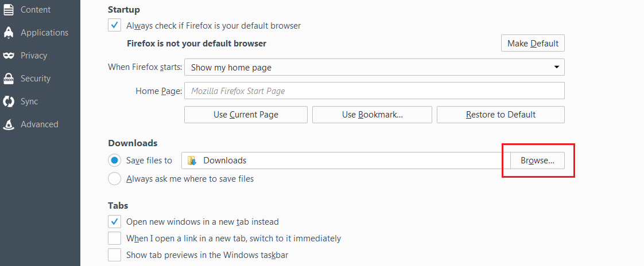Click the Applications rocket icon
644x266 pixels.
[x=9, y=33]
